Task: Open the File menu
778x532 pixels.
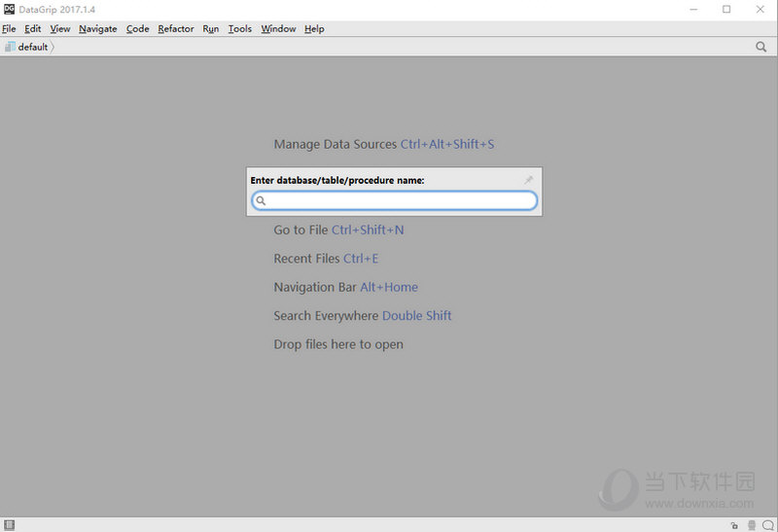Action: pos(9,29)
